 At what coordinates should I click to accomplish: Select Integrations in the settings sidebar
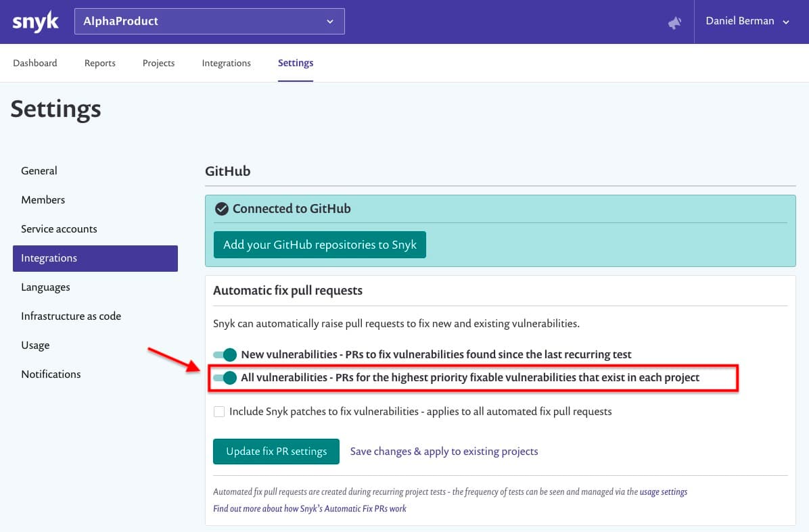(95, 258)
